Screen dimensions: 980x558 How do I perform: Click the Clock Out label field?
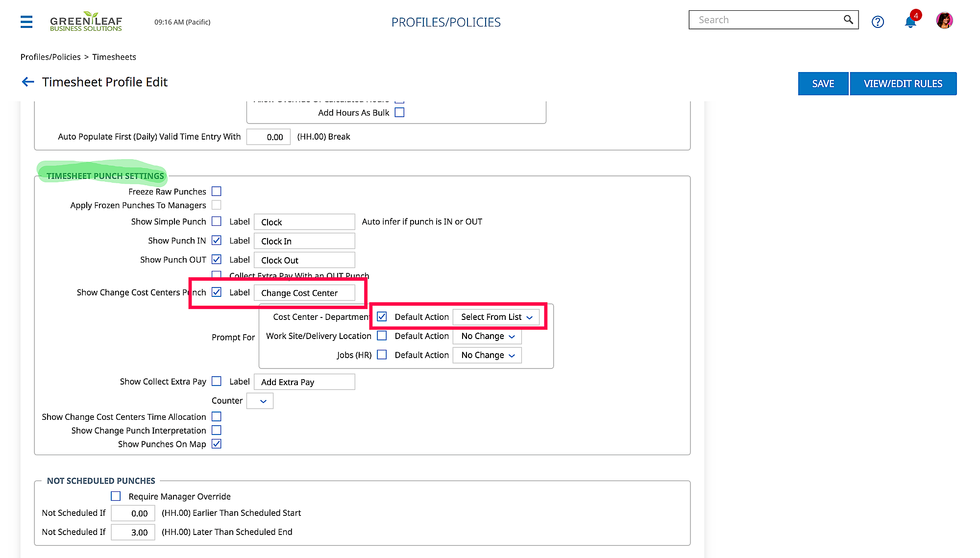(304, 260)
